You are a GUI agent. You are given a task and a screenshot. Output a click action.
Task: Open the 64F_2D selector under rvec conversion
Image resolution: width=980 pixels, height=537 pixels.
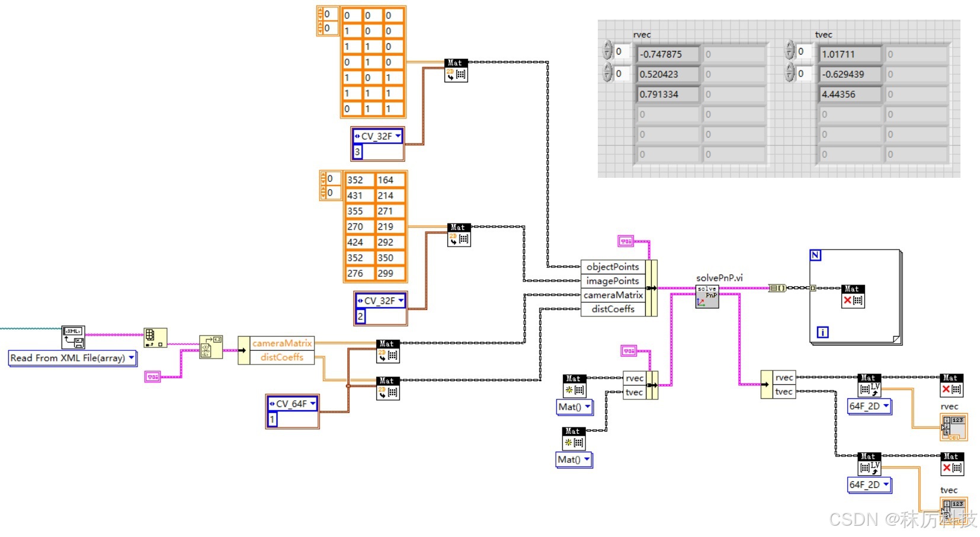point(869,406)
